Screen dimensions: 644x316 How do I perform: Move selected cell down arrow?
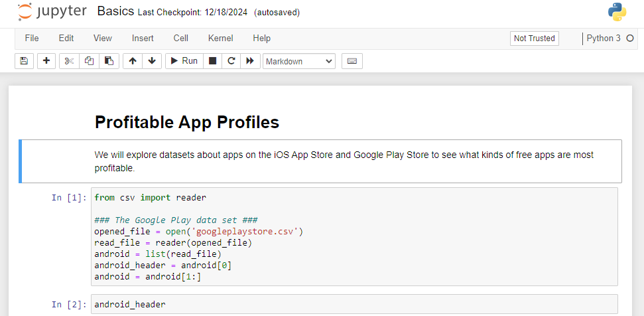tap(152, 61)
